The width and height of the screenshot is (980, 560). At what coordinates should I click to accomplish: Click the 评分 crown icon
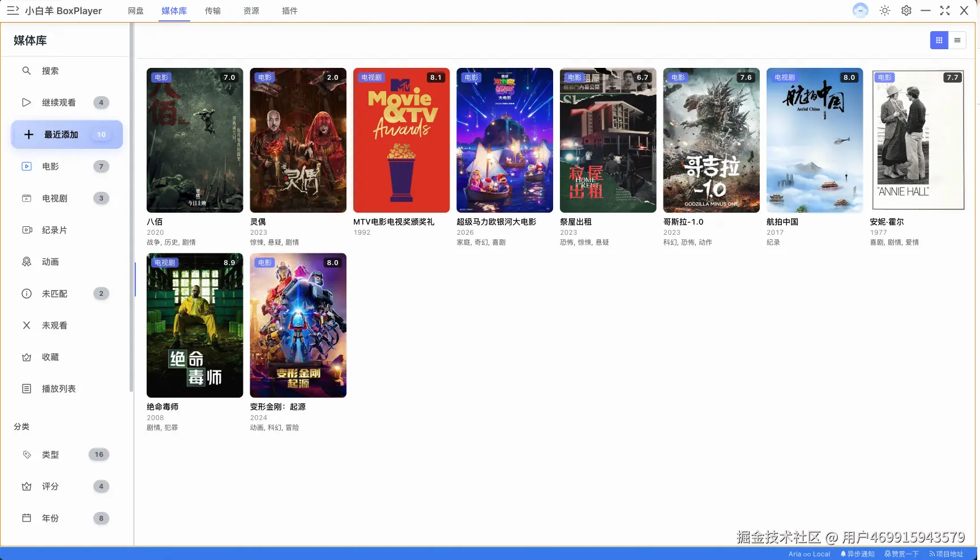pos(27,486)
